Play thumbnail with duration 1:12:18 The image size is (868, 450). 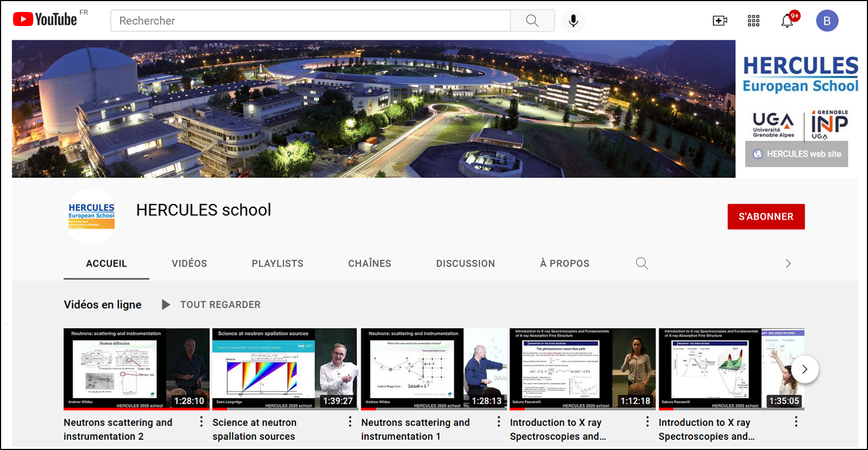582,369
